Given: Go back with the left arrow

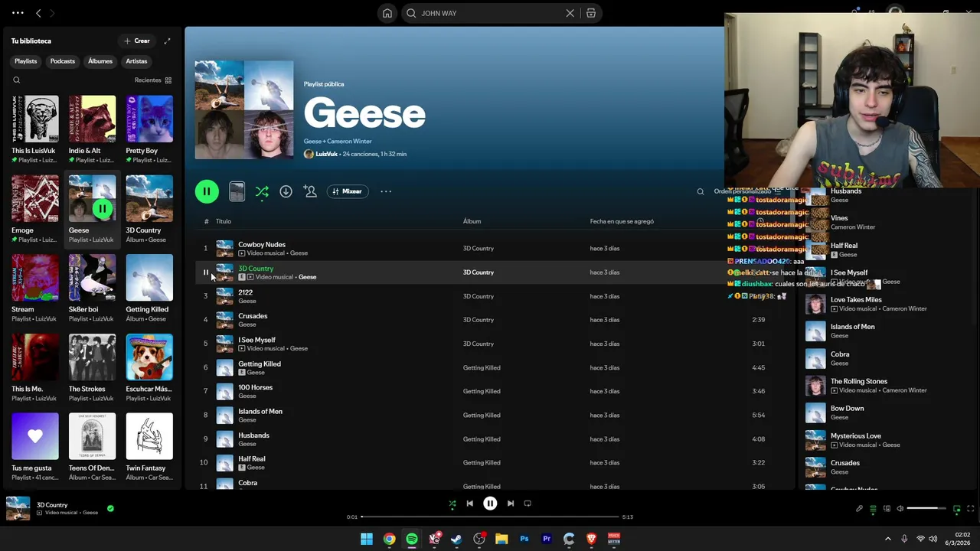Looking at the screenshot, I should [38, 13].
